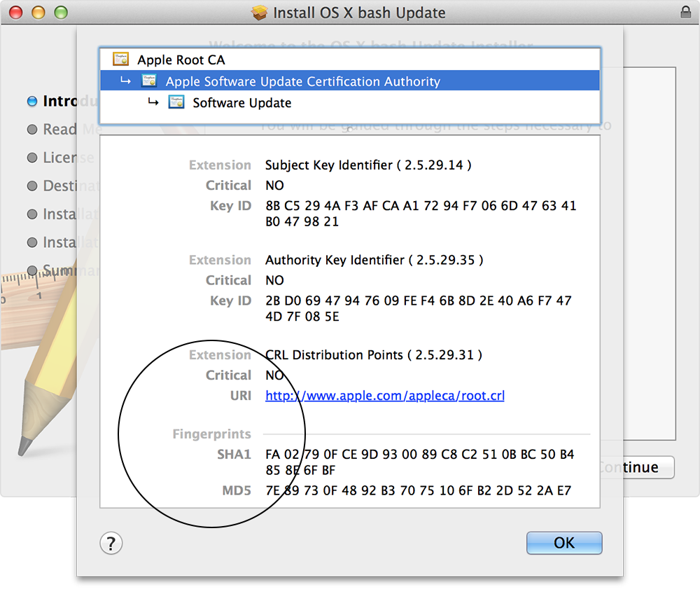Click the green zoom window button
The image size is (700, 594).
click(61, 12)
